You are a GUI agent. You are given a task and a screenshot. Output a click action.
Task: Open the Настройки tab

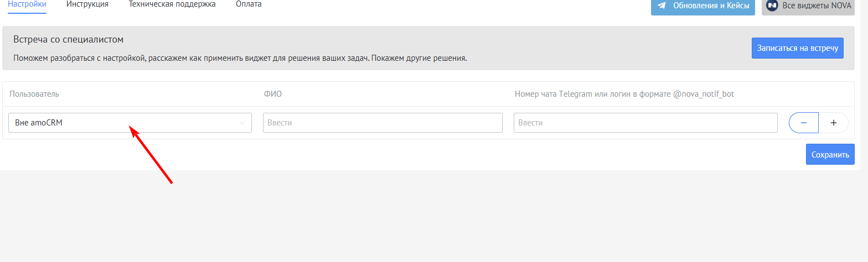tap(27, 4)
